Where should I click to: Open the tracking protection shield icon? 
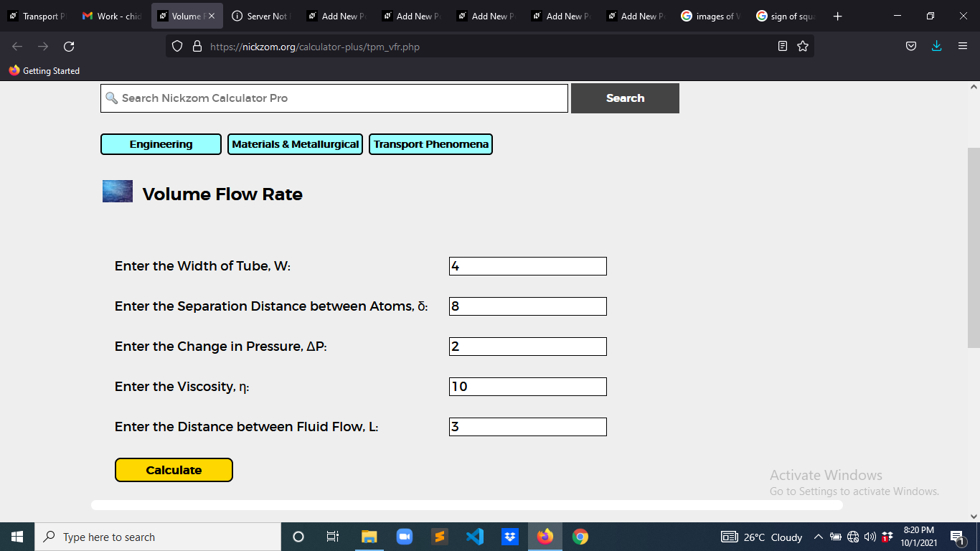coord(177,47)
